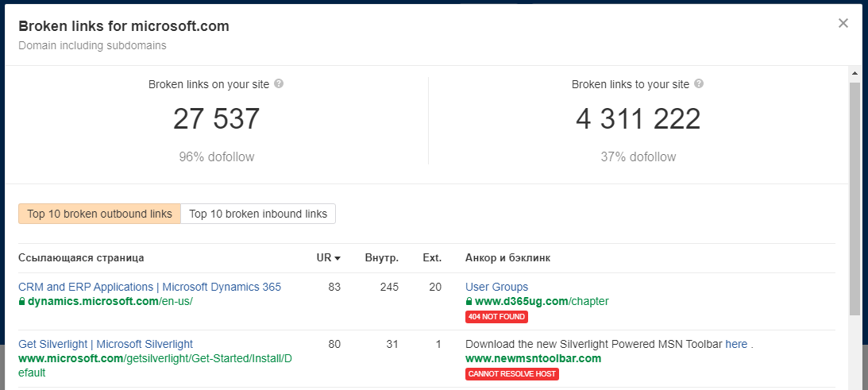Screen dimensions: 868x390
Task: Click the dialog's vertical scrollbar thumb
Action: click(x=855, y=199)
